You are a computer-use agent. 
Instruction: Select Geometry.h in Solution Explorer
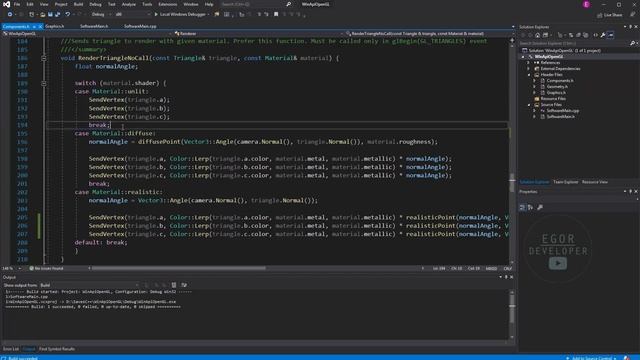(557, 87)
